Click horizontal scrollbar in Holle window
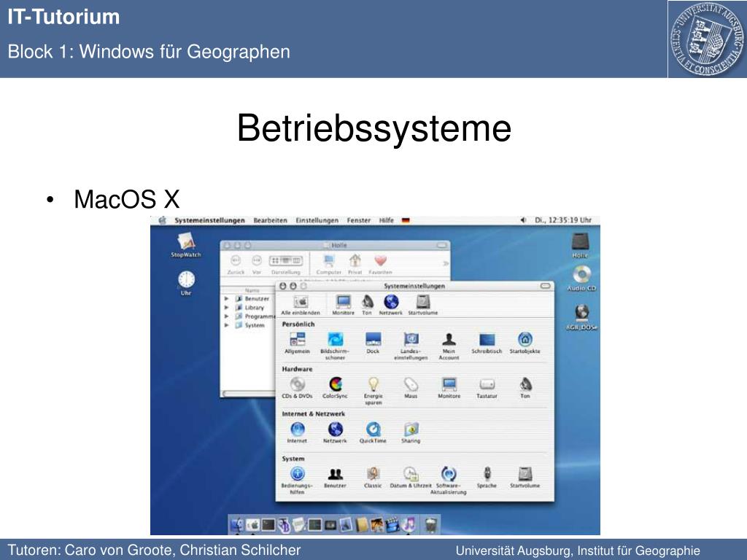 tap(248, 394)
